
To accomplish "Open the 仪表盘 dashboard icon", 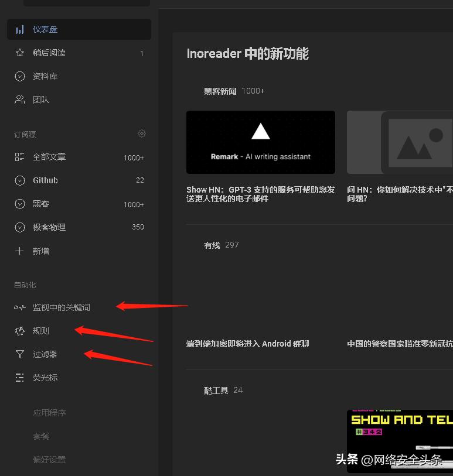I will coord(20,29).
